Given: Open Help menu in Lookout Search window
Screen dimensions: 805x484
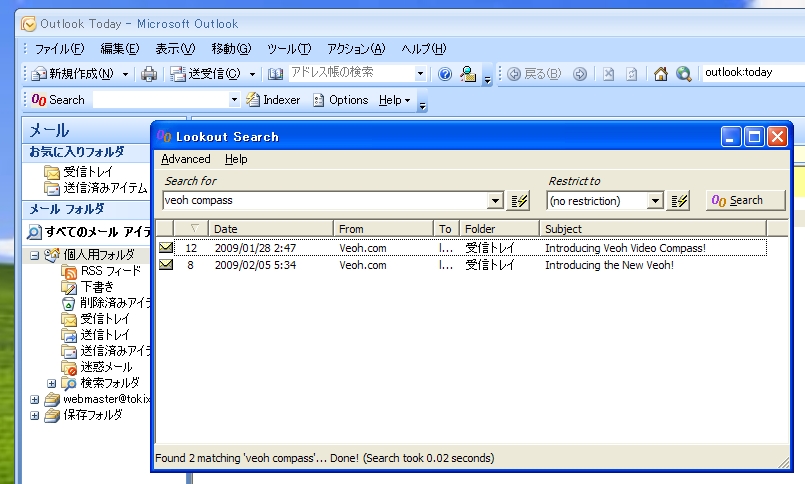Looking at the screenshot, I should click(236, 159).
